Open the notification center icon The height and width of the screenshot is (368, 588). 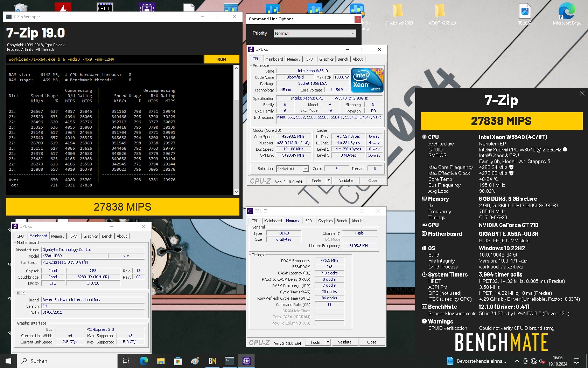[x=576, y=361]
